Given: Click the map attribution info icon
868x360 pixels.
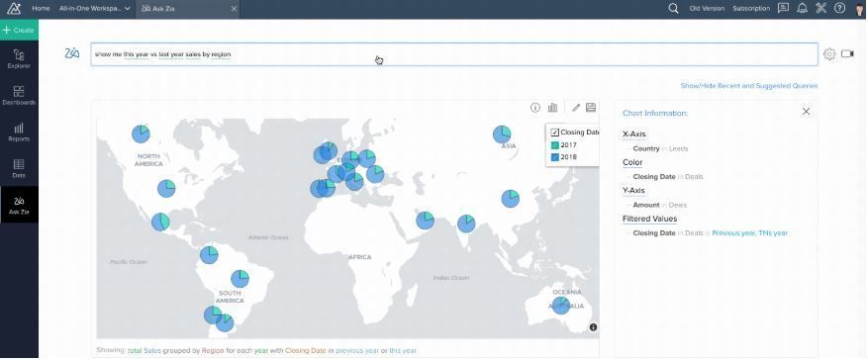Looking at the screenshot, I should pos(593,327).
